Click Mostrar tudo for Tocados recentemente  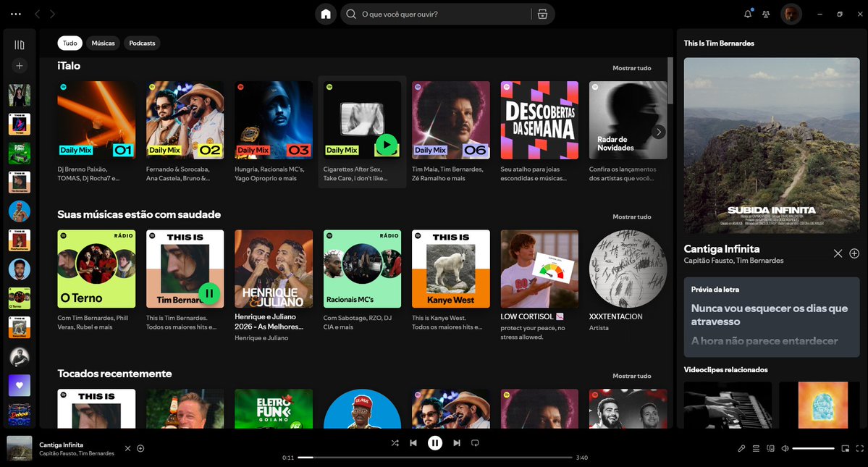pyautogui.click(x=631, y=376)
